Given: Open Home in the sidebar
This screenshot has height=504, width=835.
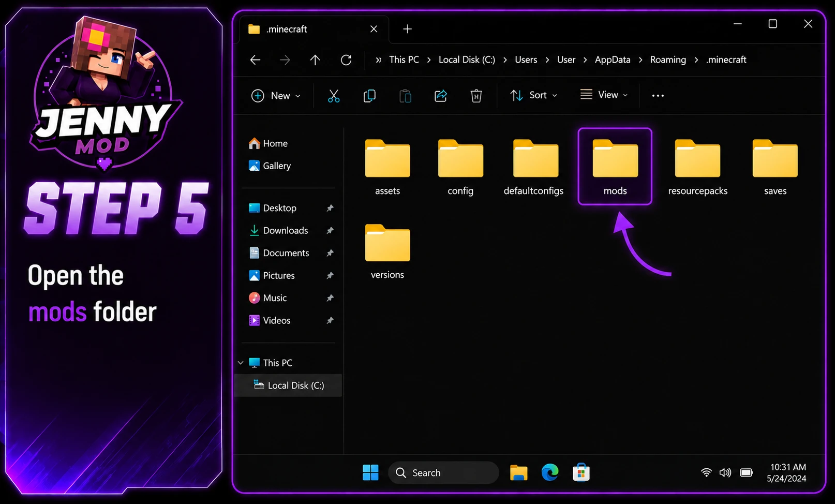Looking at the screenshot, I should (x=268, y=143).
